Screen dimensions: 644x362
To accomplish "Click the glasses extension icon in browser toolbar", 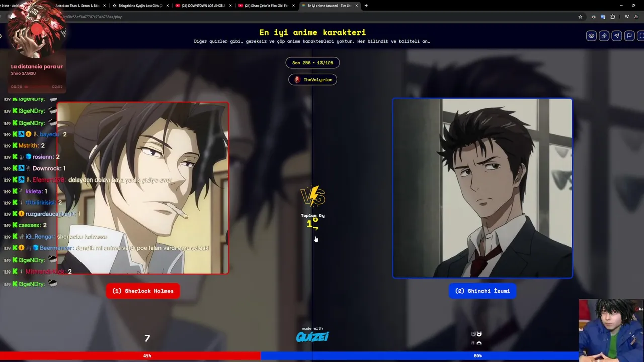I will (593, 17).
